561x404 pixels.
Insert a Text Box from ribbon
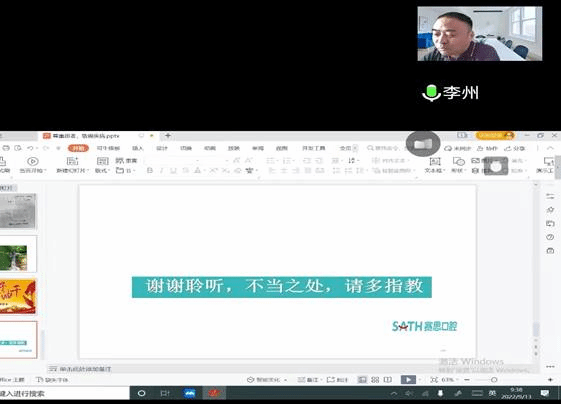435,161
